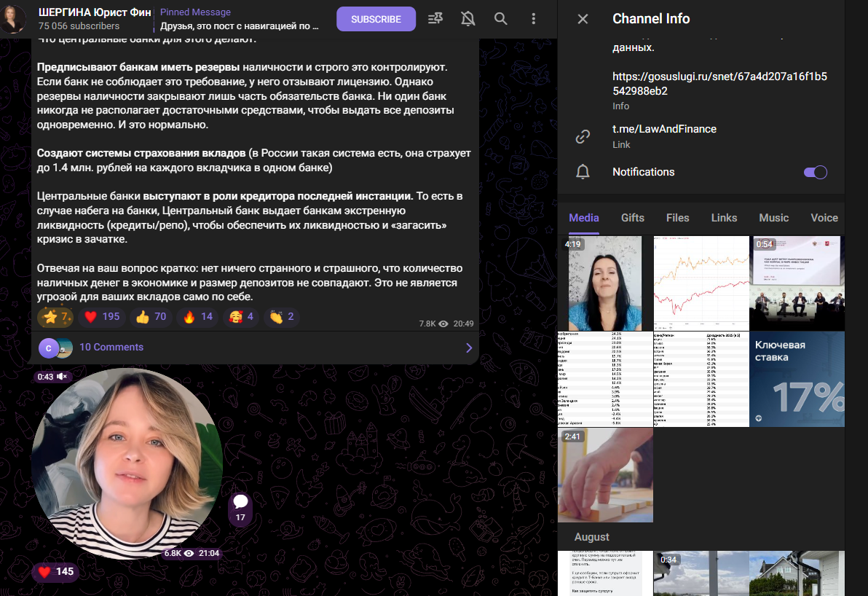Switch to the Files tab
The image size is (868, 596).
[677, 218]
